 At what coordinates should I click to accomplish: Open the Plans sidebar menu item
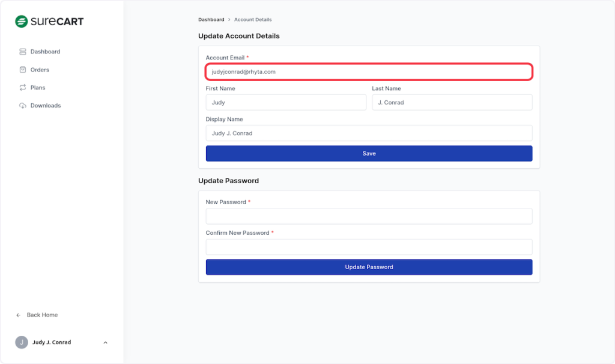(x=37, y=88)
